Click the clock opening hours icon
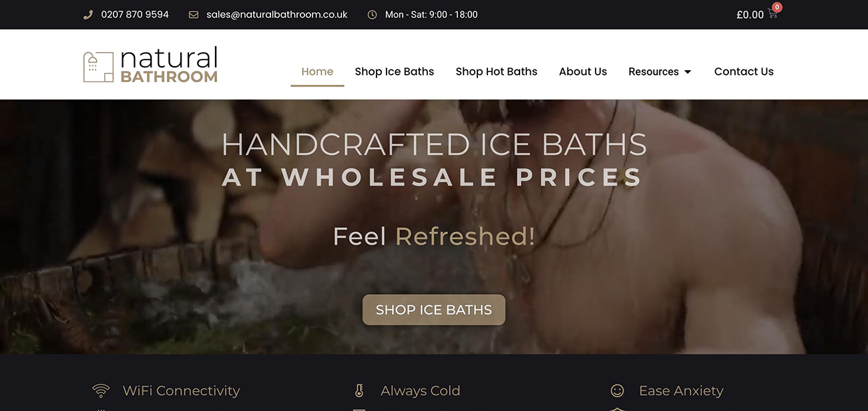The image size is (868, 411). pyautogui.click(x=372, y=15)
